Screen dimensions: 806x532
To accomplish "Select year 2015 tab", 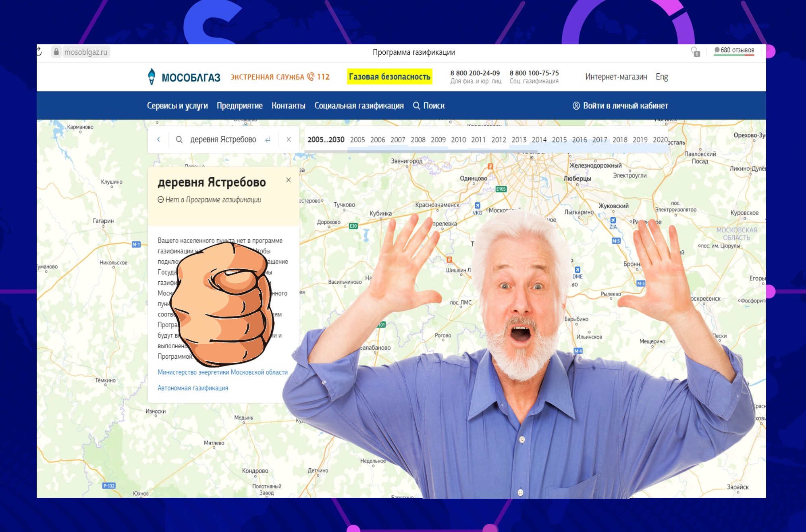I will (559, 139).
